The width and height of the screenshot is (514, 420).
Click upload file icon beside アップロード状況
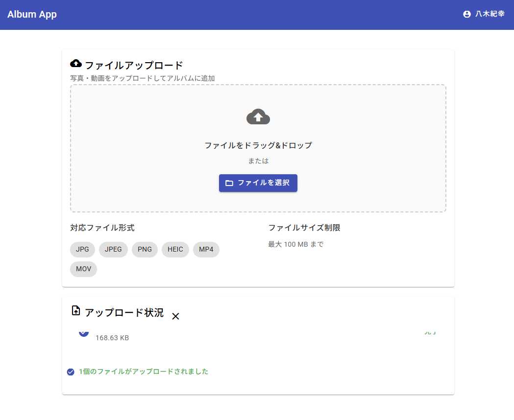pyautogui.click(x=76, y=310)
